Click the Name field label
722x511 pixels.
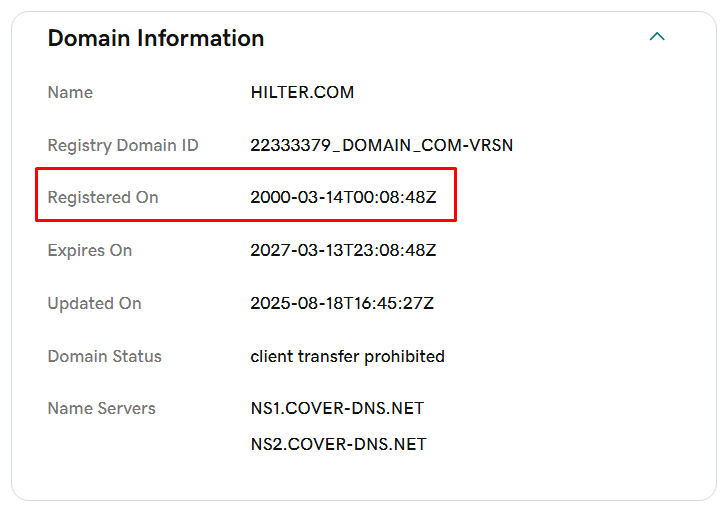[70, 92]
